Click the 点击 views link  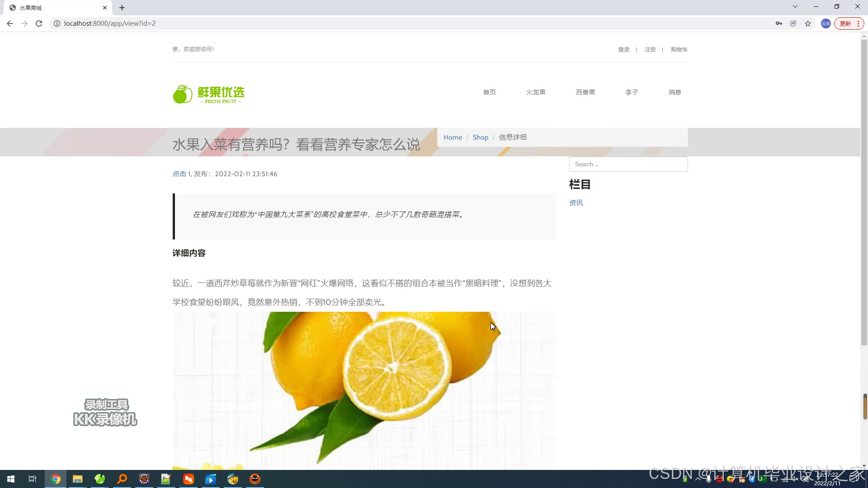click(x=179, y=174)
